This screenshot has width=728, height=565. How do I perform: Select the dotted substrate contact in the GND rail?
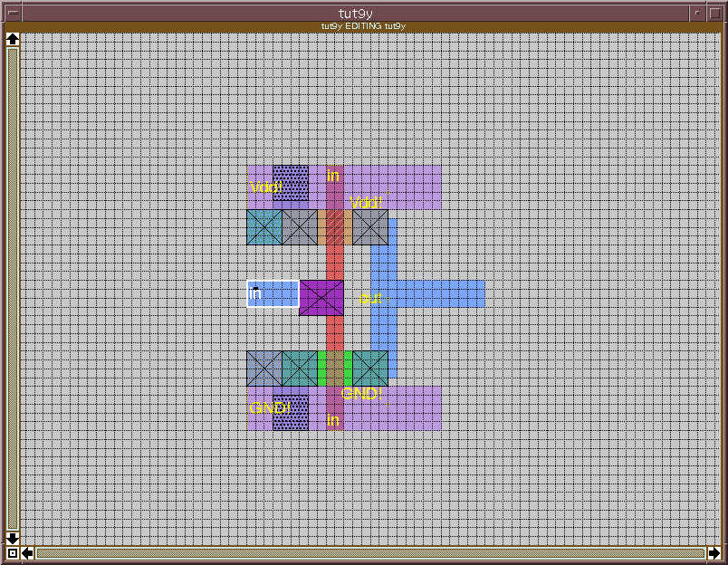coord(291,413)
